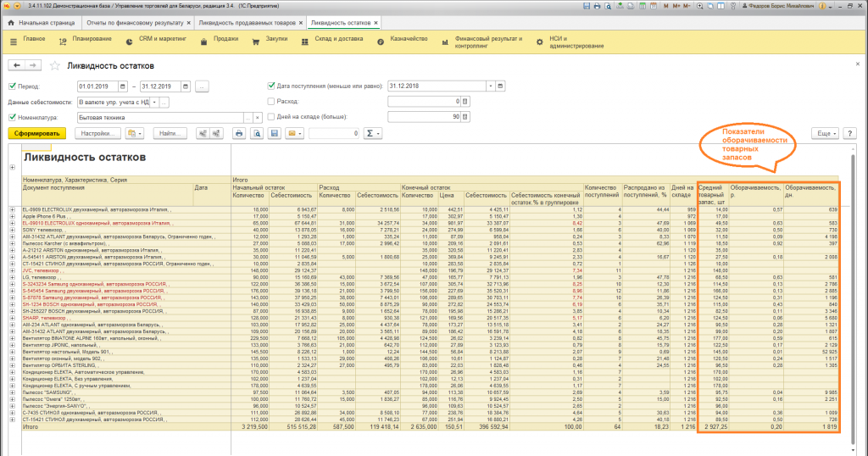This screenshot has height=456, width=868.
Task: Expand the EL-0909 ELECTROLUX row group
Action: pos(12,209)
